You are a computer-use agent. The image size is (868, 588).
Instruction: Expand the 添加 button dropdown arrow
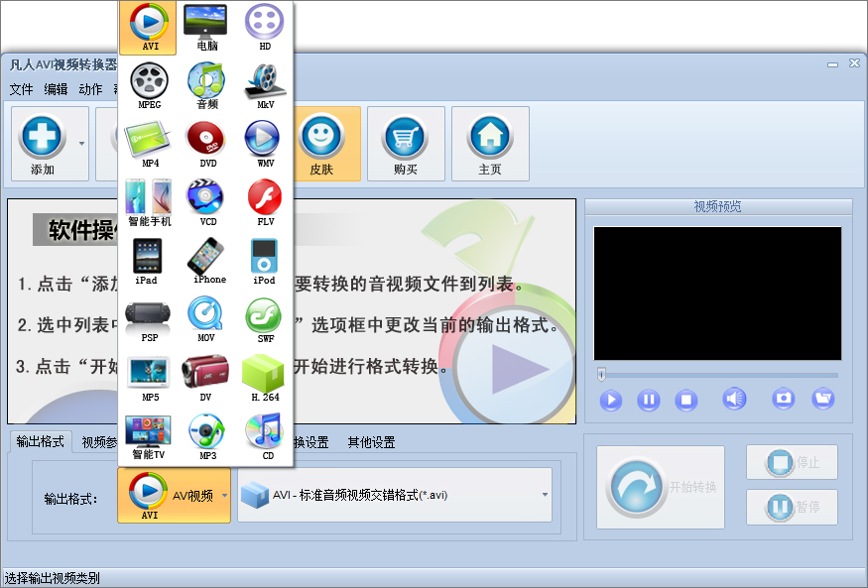click(82, 144)
